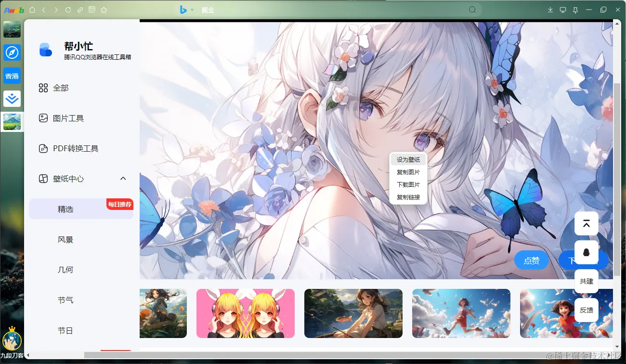This screenshot has height=364, width=626.
Task: Choose 设为壁纸 in the context menu
Action: coord(408,159)
